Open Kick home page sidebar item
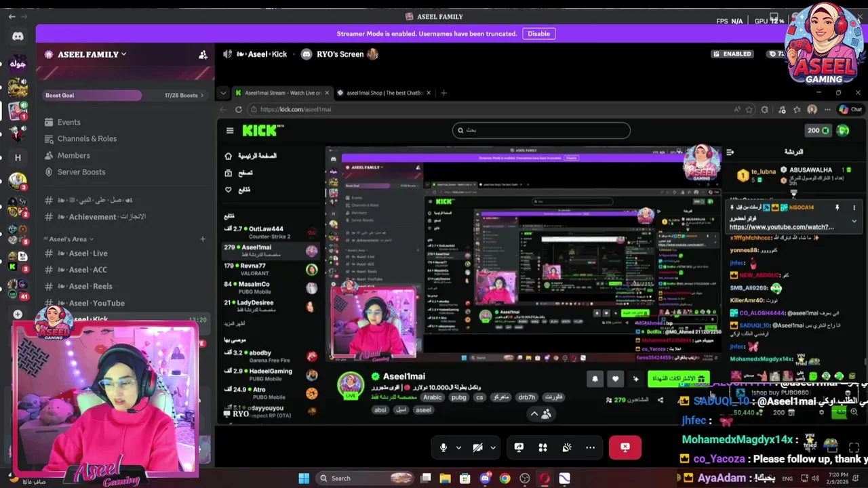 250,156
